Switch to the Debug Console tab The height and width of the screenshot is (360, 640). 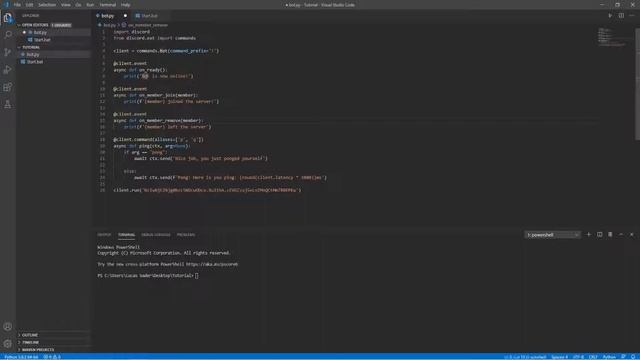click(x=156, y=235)
